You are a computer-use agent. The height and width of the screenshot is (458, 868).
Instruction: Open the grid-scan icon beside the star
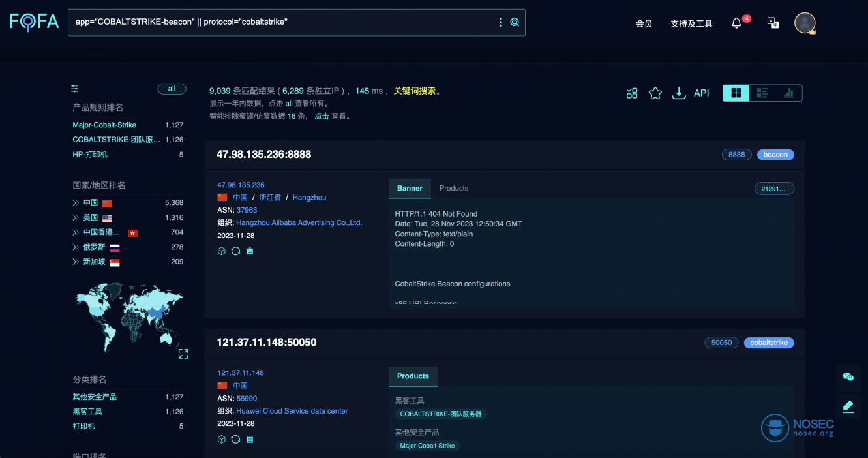point(632,93)
